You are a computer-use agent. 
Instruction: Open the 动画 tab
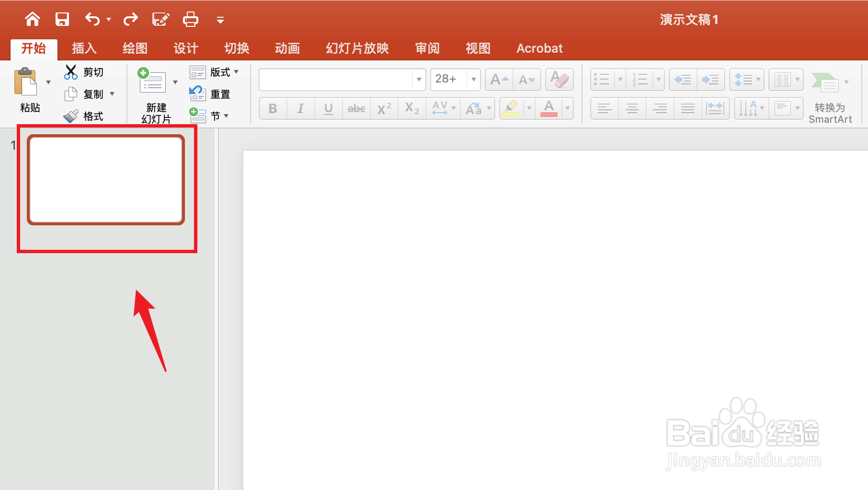[x=287, y=48]
